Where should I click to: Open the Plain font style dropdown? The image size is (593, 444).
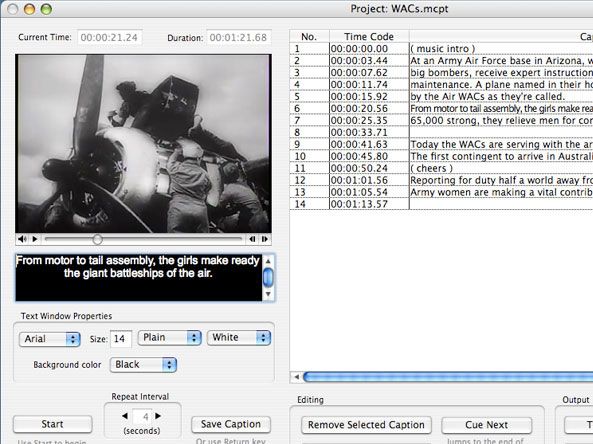(x=169, y=337)
